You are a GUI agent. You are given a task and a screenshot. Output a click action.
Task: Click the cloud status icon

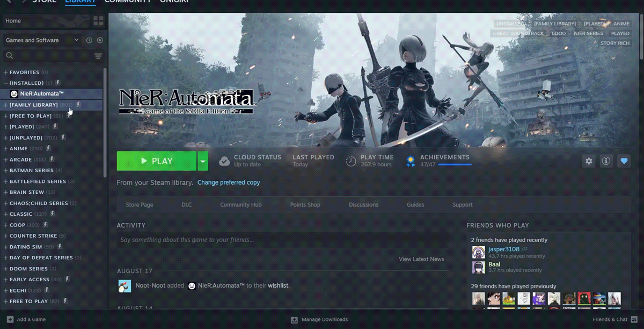pyautogui.click(x=224, y=161)
